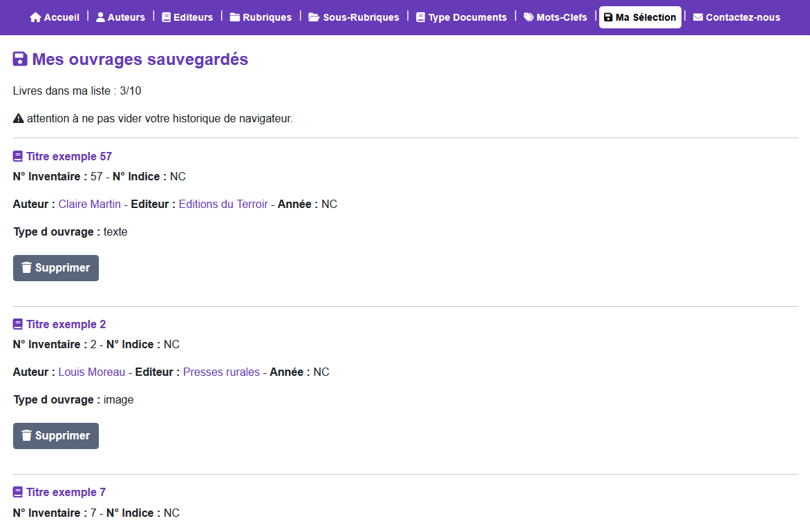
Task: Click trash icon in first Supprimer button
Action: click(x=27, y=268)
